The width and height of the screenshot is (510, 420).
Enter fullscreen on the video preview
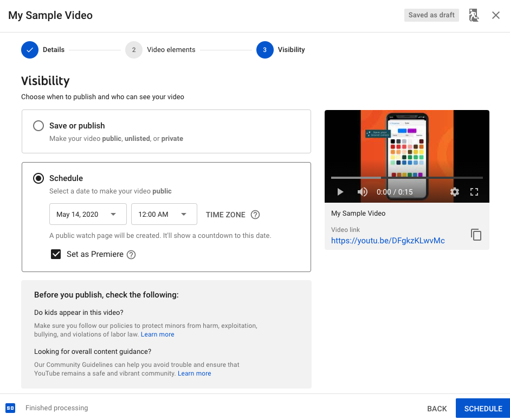[x=474, y=191]
